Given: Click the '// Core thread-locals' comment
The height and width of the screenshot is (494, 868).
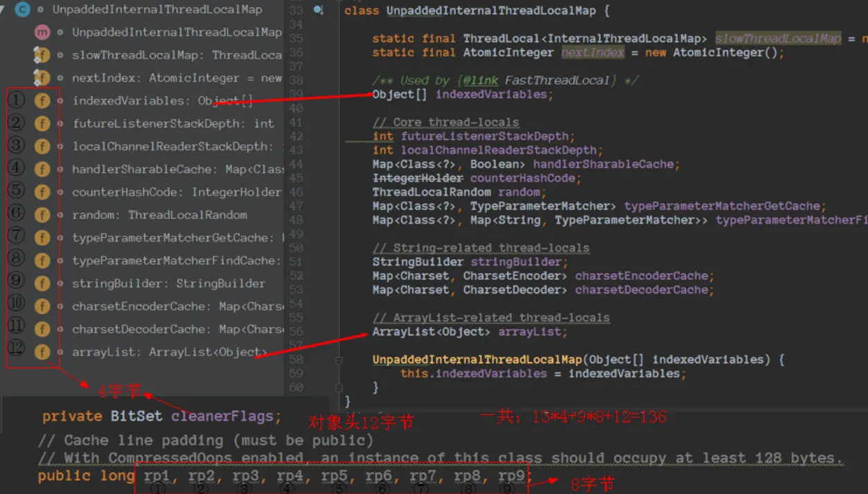Looking at the screenshot, I should (x=445, y=123).
